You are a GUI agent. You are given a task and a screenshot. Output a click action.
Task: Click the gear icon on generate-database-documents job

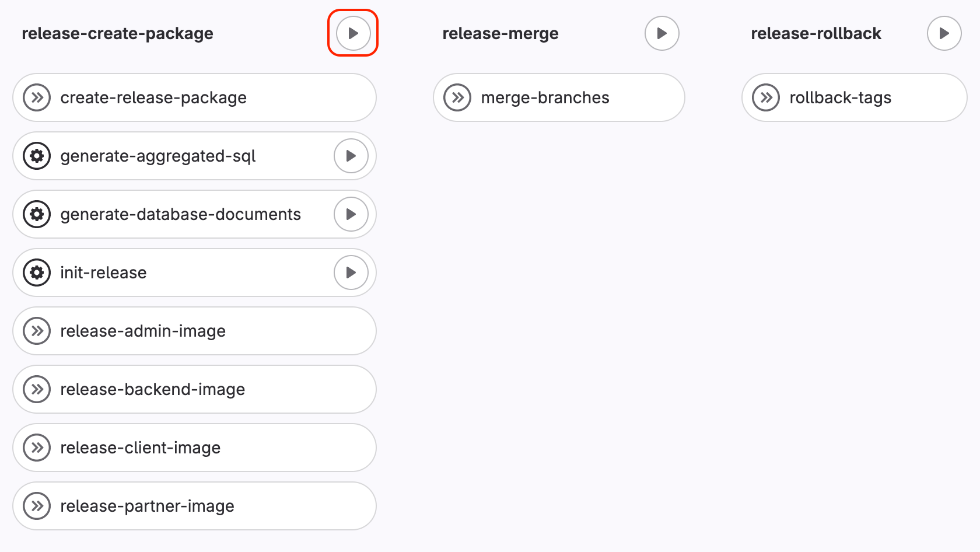click(x=37, y=214)
